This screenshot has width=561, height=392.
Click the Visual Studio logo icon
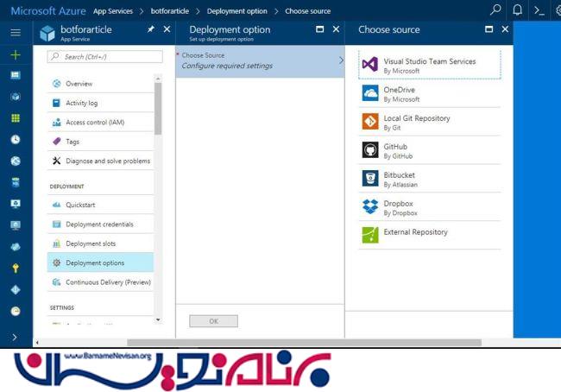pyautogui.click(x=370, y=65)
